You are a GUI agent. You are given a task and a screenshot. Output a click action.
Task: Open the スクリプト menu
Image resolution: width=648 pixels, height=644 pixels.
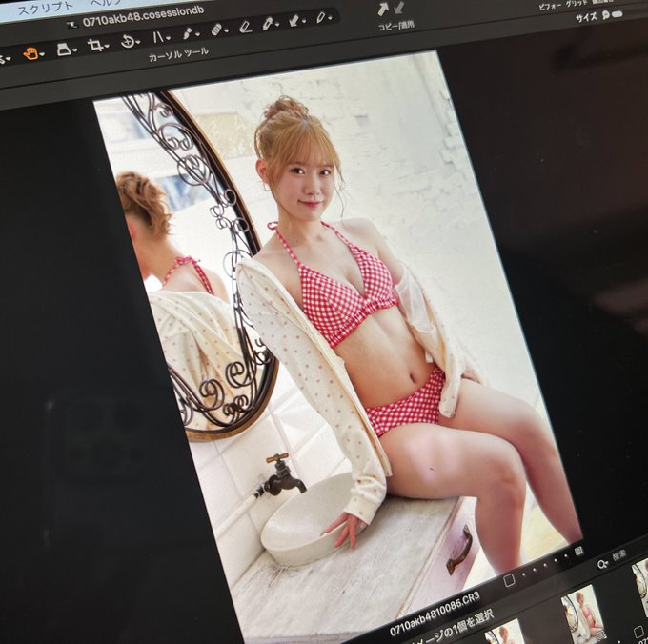tap(46, 9)
